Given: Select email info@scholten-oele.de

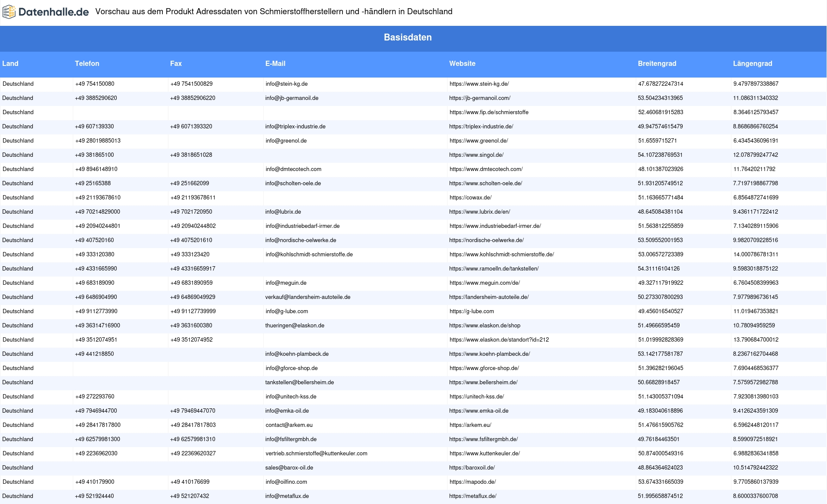Looking at the screenshot, I should tap(293, 184).
